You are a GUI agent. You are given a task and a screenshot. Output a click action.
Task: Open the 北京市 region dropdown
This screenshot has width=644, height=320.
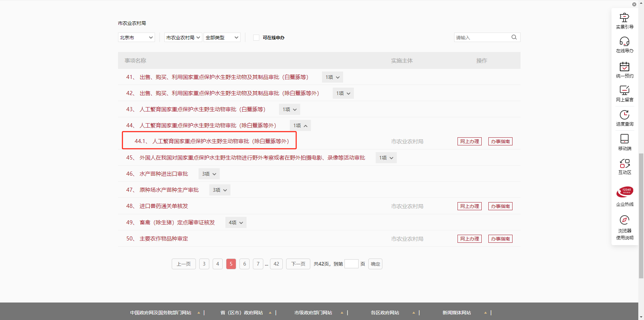(136, 38)
